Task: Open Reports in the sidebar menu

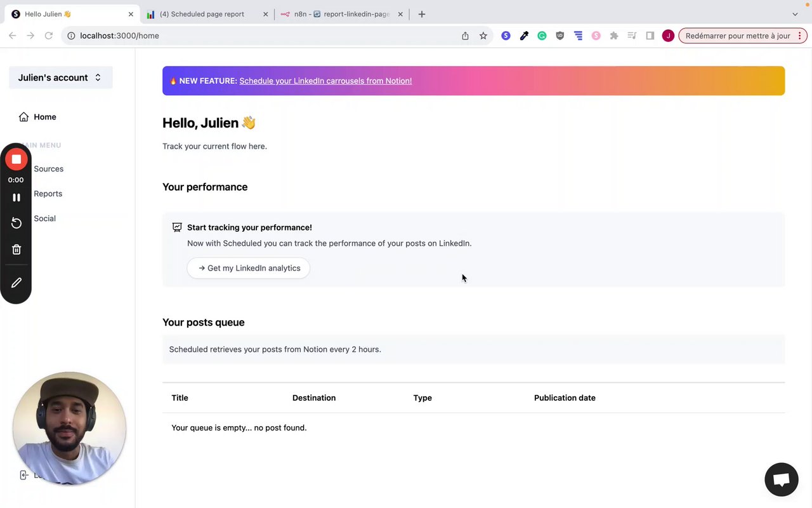Action: [x=48, y=194]
